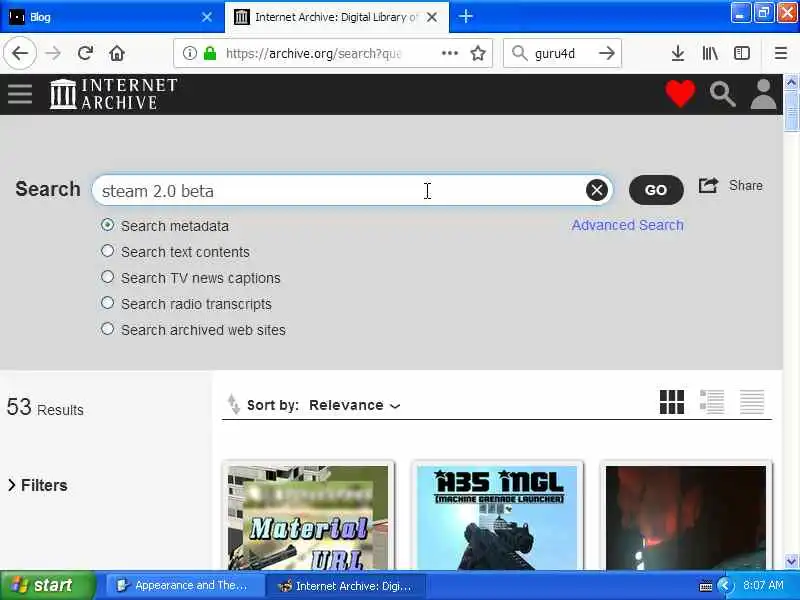The height and width of the screenshot is (600, 800).
Task: Open the browser library icon
Action: pyautogui.click(x=710, y=53)
